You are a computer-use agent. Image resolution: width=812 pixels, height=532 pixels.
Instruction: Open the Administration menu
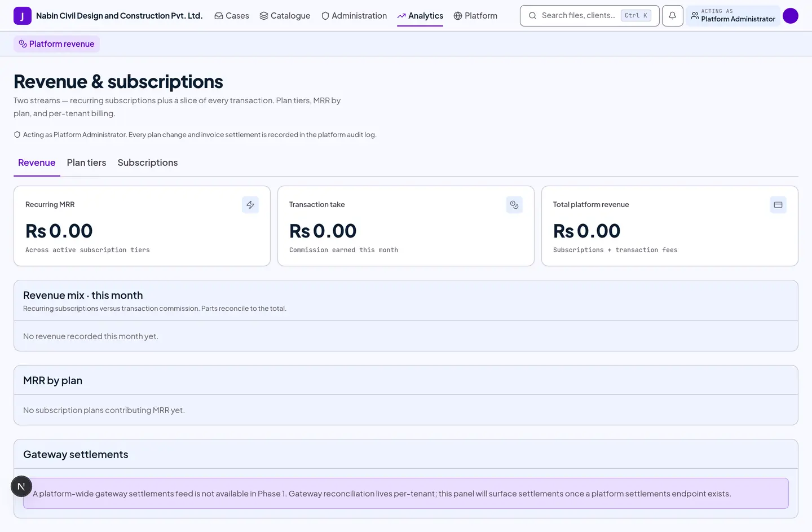tap(354, 16)
